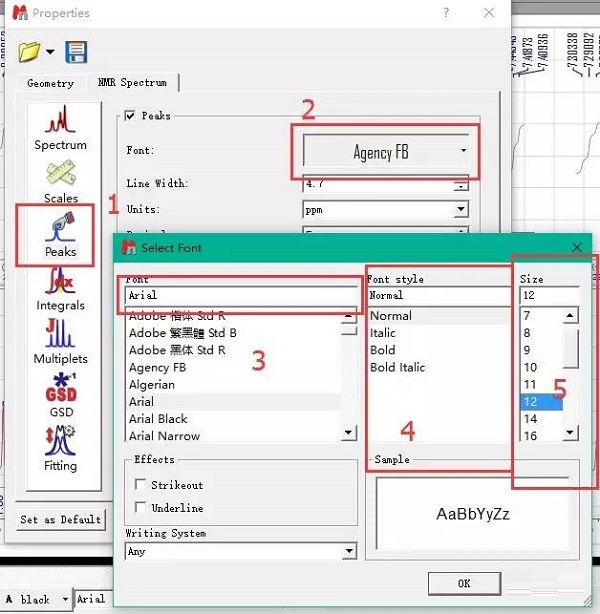Expand the Units ppm dropdown

(x=386, y=210)
